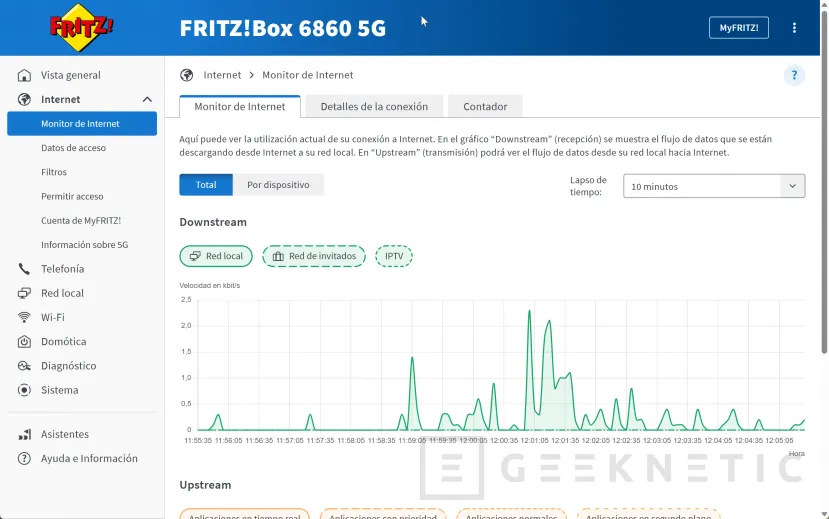Screen dimensions: 829x519
Task: Click the help question mark icon
Action: (x=794, y=75)
